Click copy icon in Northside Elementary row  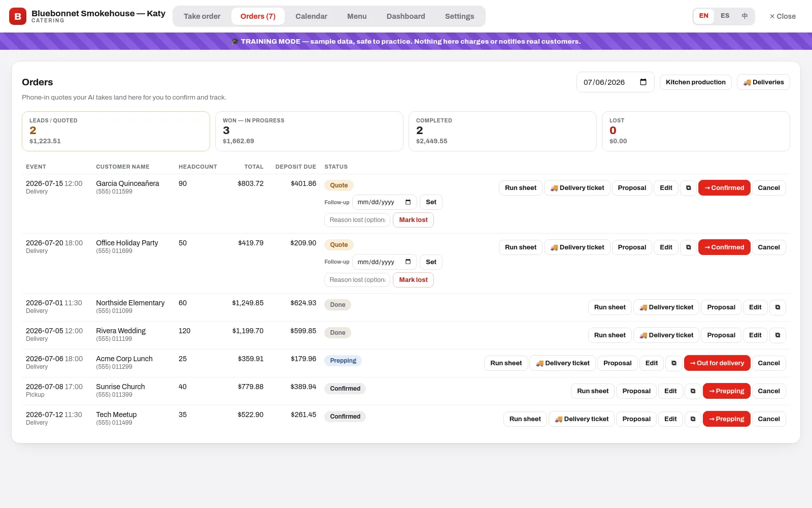point(777,307)
